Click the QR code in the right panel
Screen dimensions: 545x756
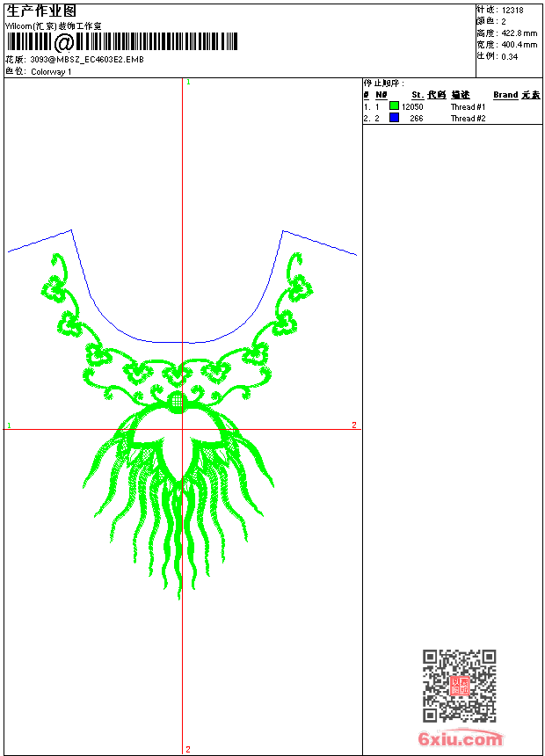tap(460, 686)
